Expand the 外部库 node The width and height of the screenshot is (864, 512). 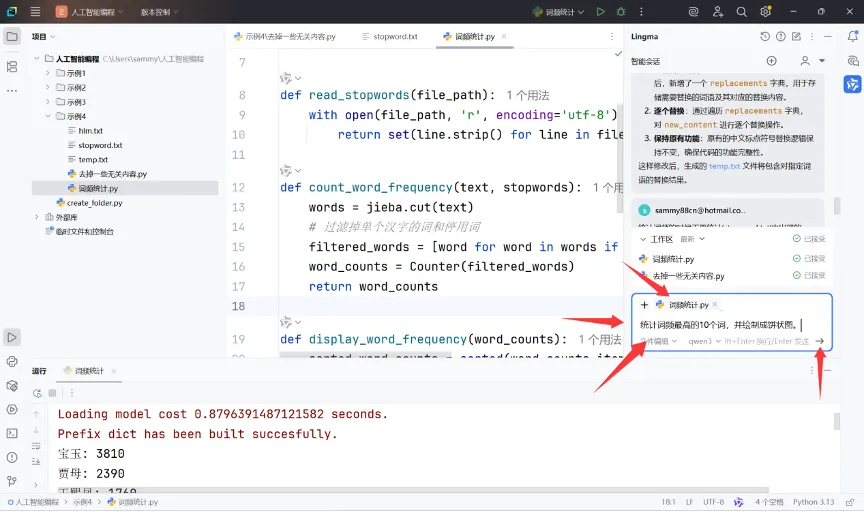point(36,217)
